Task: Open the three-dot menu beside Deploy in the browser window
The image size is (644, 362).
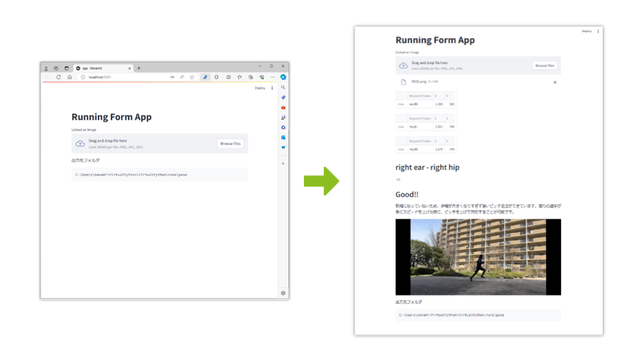Action: [x=272, y=88]
